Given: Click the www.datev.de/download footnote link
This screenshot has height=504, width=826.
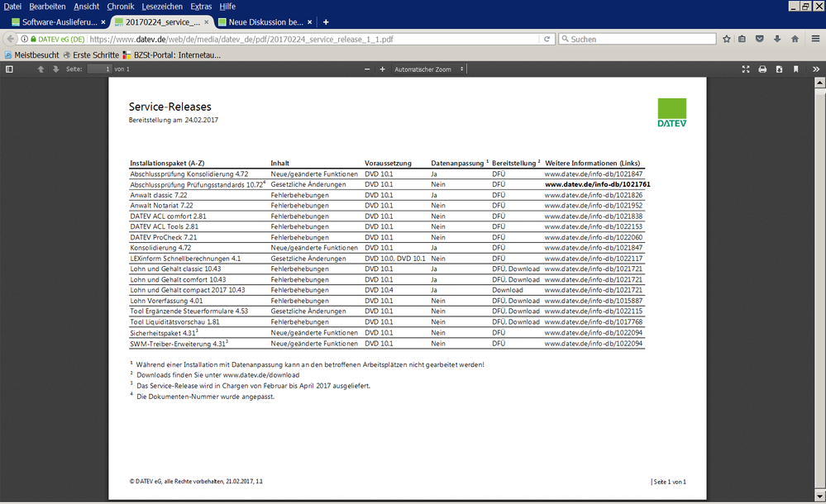Looking at the screenshot, I should (x=261, y=375).
